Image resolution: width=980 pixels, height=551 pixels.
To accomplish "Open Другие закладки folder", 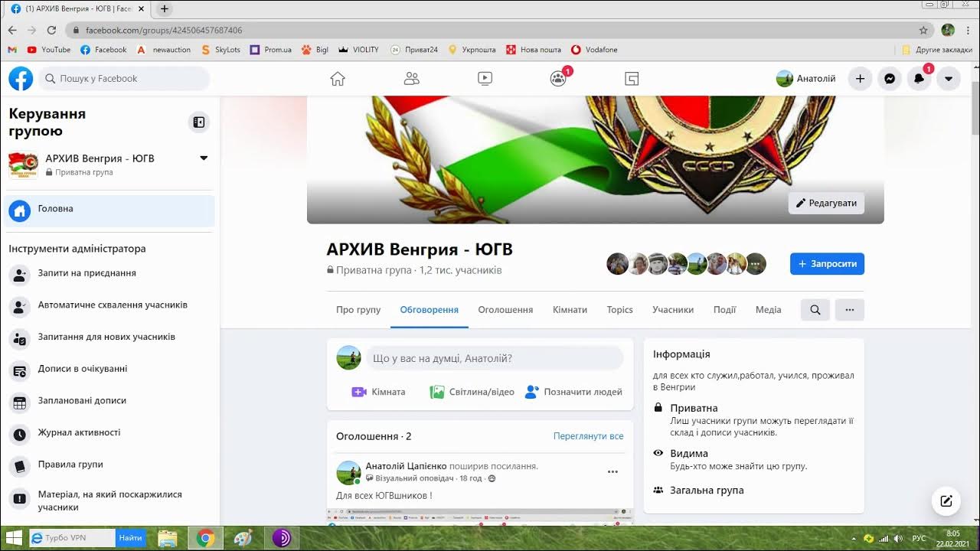I will (937, 50).
